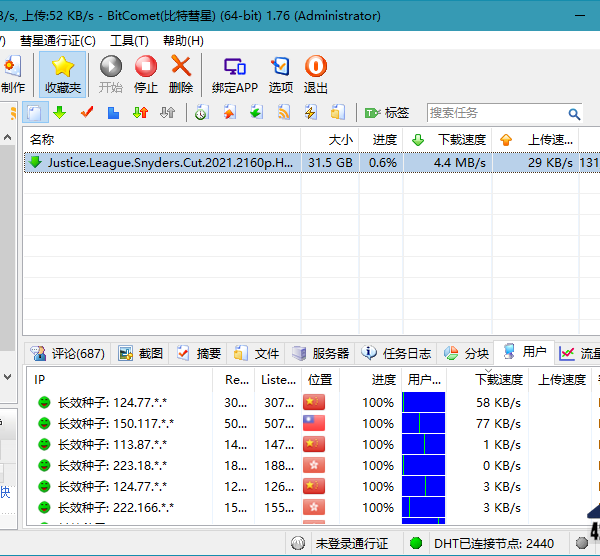Viewport: 600px width, 556px height.
Task: Type in the 搜索任务 search field
Action: [496, 113]
